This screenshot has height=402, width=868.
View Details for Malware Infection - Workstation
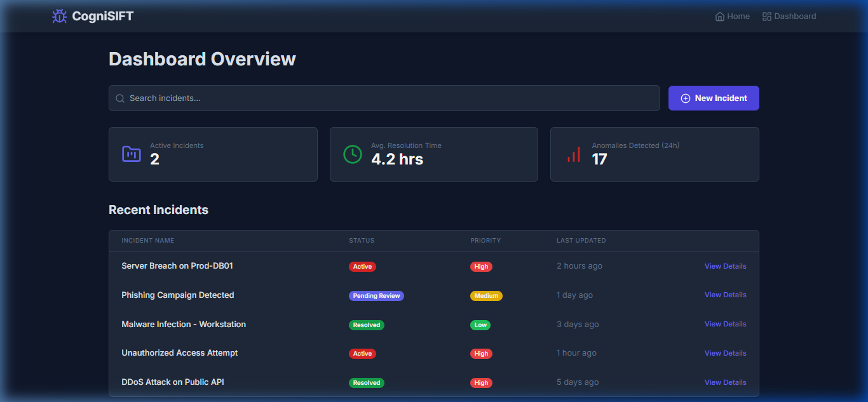(726, 324)
